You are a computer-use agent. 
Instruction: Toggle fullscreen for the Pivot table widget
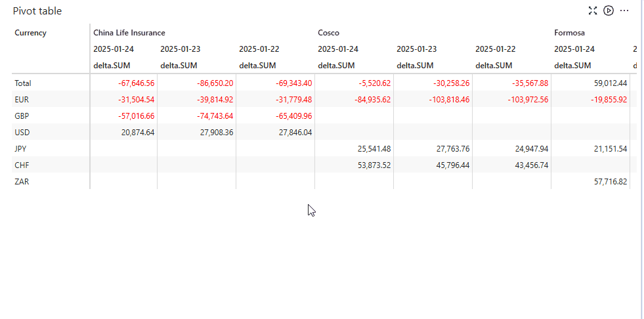click(x=593, y=11)
